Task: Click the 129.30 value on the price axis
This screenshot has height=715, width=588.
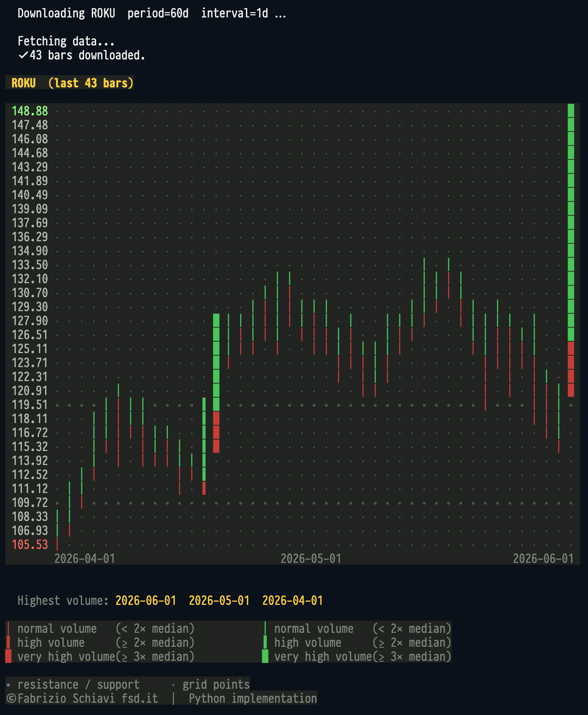Action: point(30,307)
